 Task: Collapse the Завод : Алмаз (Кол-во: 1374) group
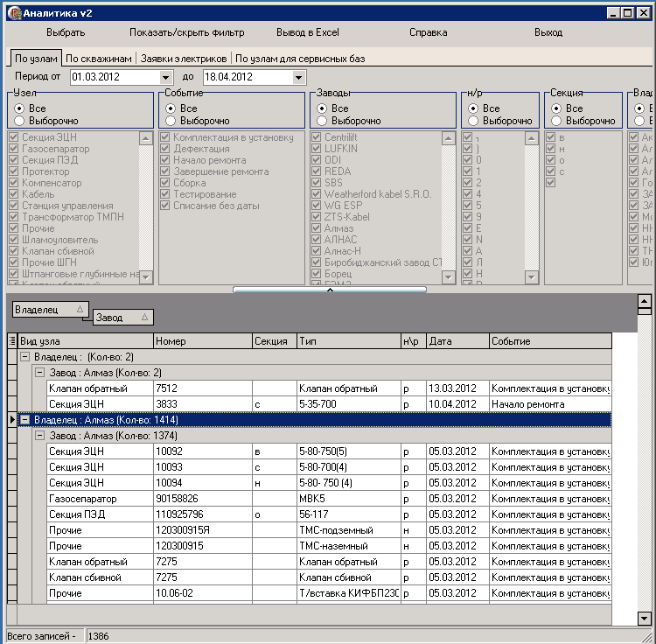click(39, 436)
